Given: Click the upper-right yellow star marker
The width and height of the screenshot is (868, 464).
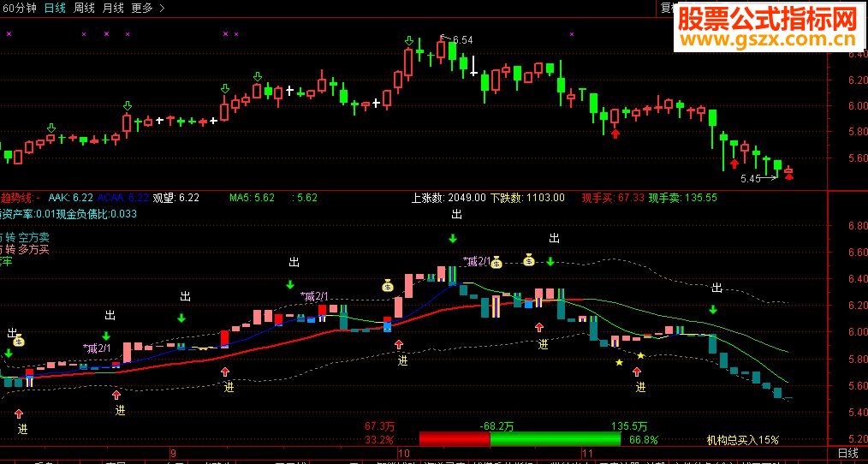Looking at the screenshot, I should [640, 355].
